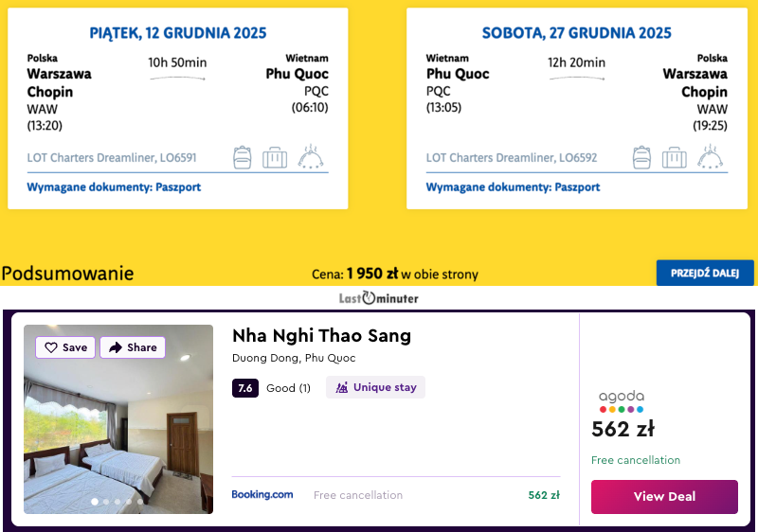Share the Nha Nghi Thao Sang listing
This screenshot has height=532, width=758.
(x=133, y=347)
